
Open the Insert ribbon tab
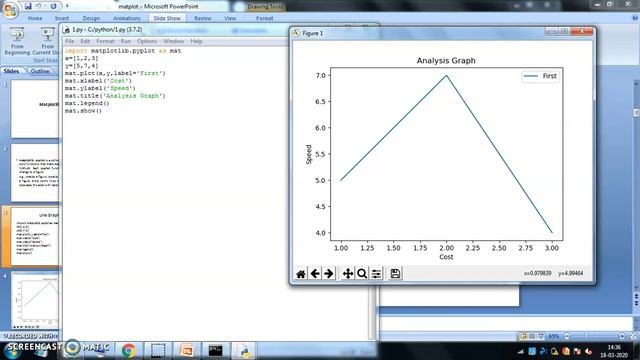point(62,18)
